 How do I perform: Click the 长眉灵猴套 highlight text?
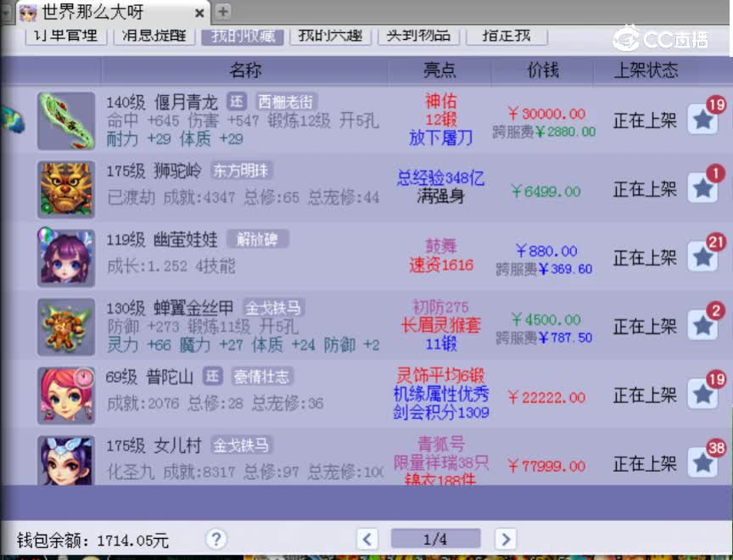tap(441, 325)
